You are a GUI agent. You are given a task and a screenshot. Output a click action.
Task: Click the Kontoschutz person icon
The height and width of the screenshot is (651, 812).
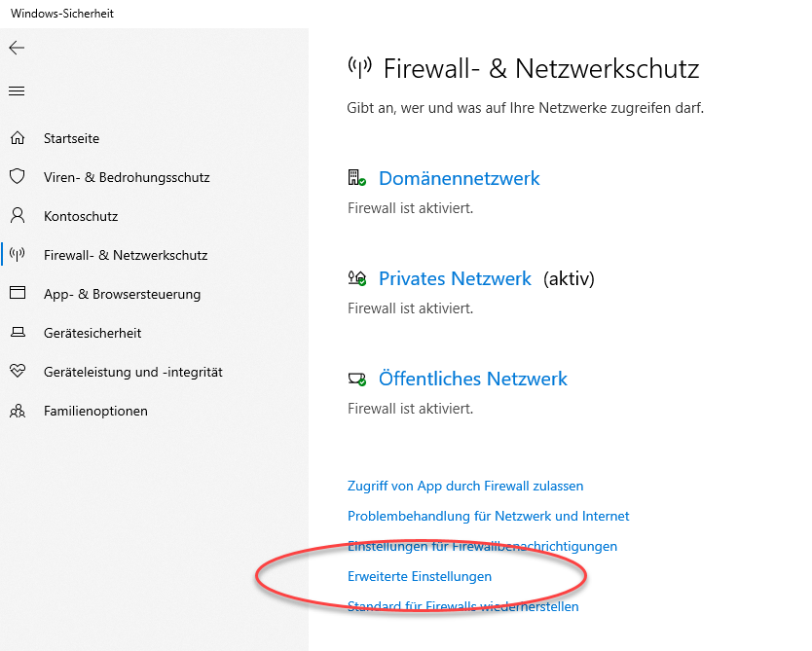[x=17, y=216]
